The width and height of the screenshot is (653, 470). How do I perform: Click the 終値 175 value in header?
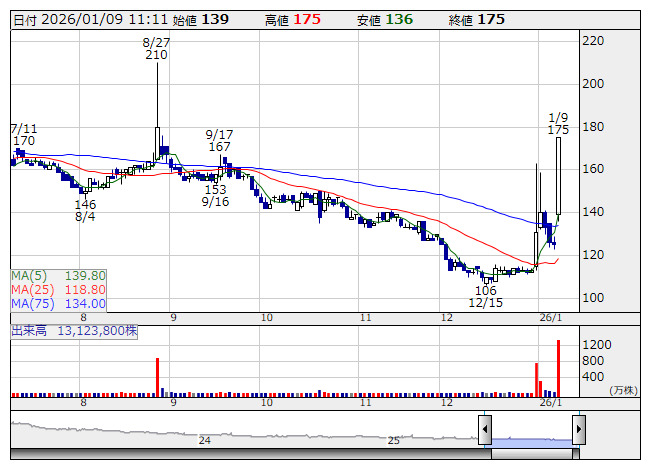490,19
